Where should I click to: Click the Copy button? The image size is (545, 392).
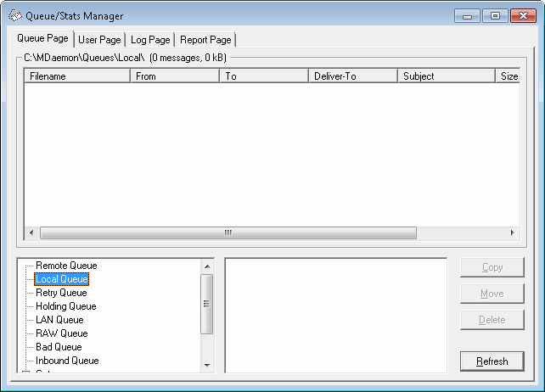click(x=492, y=267)
